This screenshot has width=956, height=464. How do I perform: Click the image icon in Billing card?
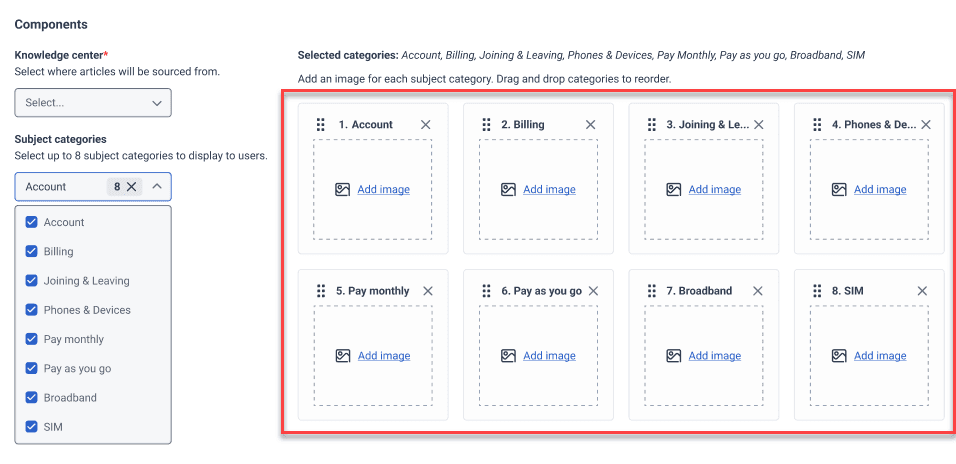pos(508,190)
